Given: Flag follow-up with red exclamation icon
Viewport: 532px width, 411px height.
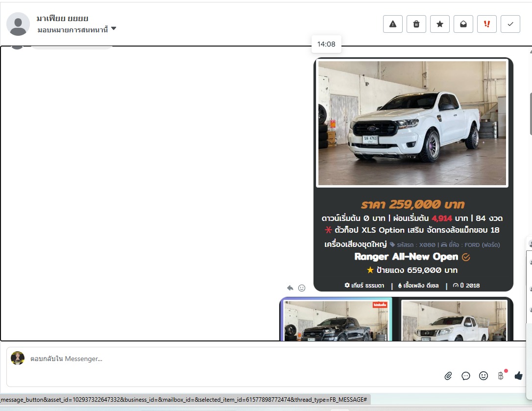Looking at the screenshot, I should coord(487,24).
